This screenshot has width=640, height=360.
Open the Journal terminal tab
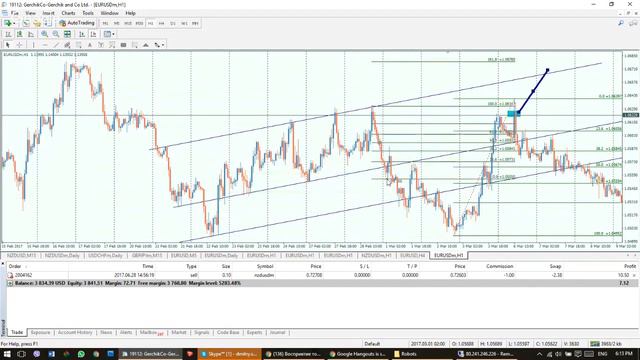[x=278, y=333]
